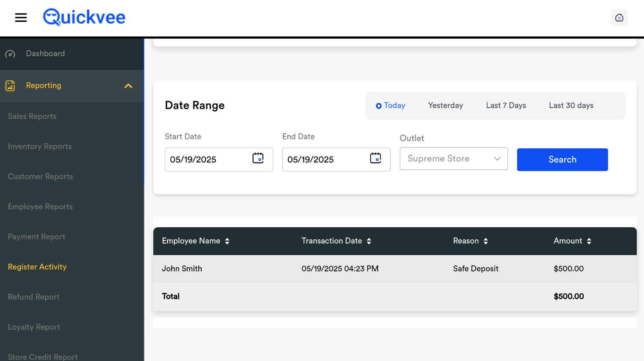Select the Today date range option
Image resolution: width=644 pixels, height=361 pixels.
(391, 105)
